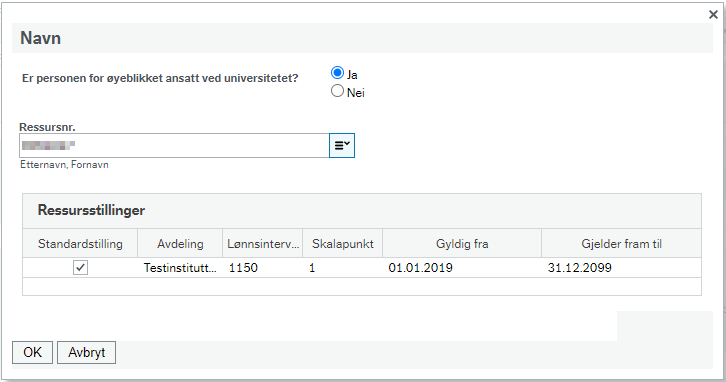
Task: Select the Nei radio button
Action: pos(338,91)
